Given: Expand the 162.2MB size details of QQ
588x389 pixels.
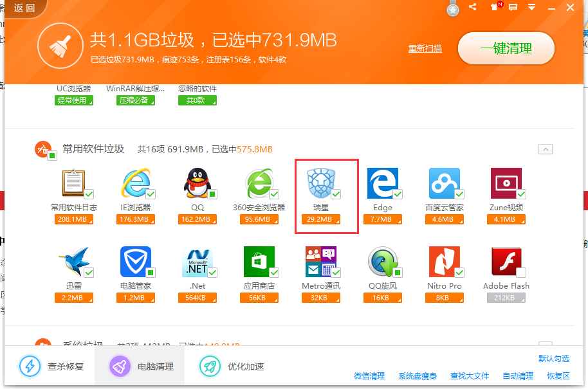Looking at the screenshot, I should coord(198,219).
